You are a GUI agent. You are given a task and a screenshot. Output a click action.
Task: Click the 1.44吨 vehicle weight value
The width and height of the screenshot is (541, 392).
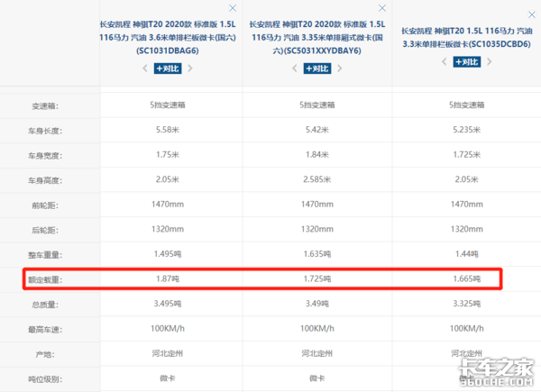point(467,254)
